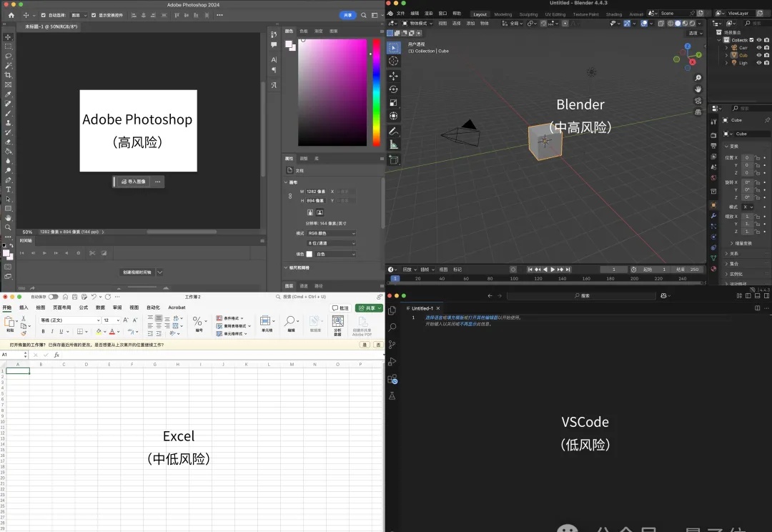
Task: Select Blender's Annotate tool
Action: pyautogui.click(x=393, y=131)
